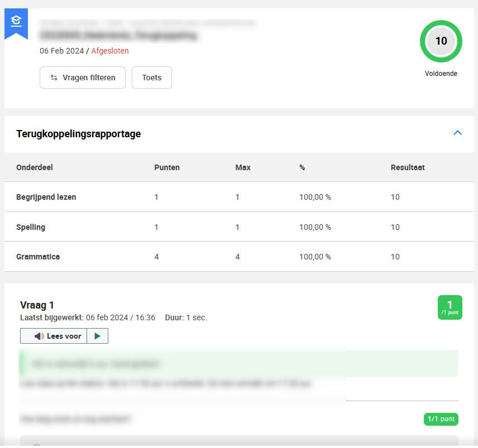Viewport: 478px width, 448px height.
Task: Click the 100,00 % value for Begrijpend lezen
Action: [x=315, y=197]
